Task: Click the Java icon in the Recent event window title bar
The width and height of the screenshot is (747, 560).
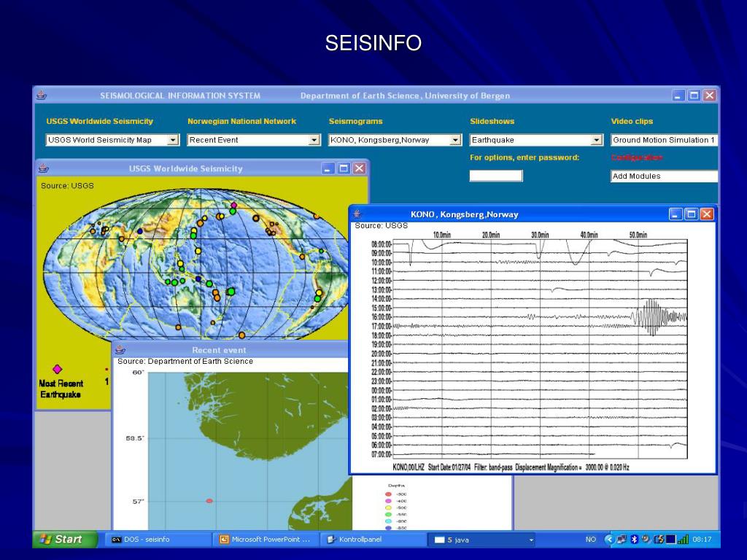Action: coord(120,350)
